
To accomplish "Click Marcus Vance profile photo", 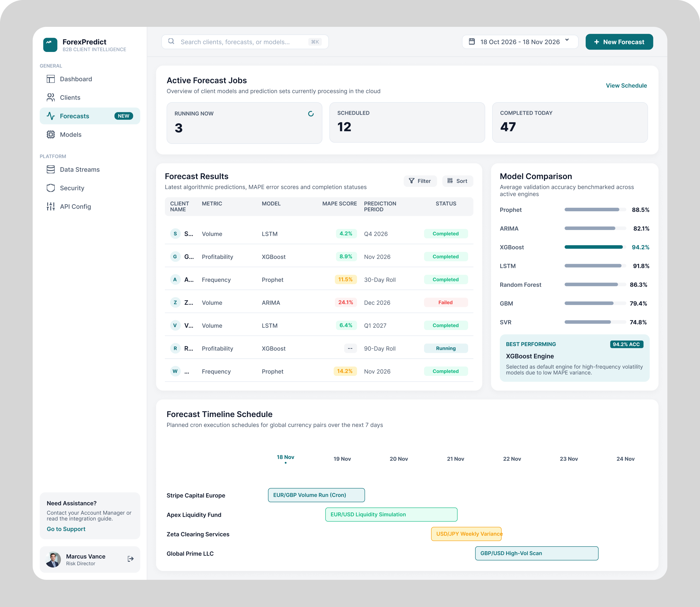I will pyautogui.click(x=53, y=559).
